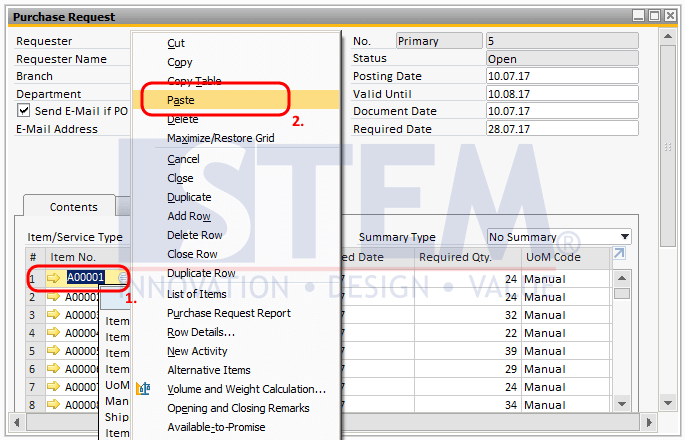Select New Activity menu entry

pos(197,351)
